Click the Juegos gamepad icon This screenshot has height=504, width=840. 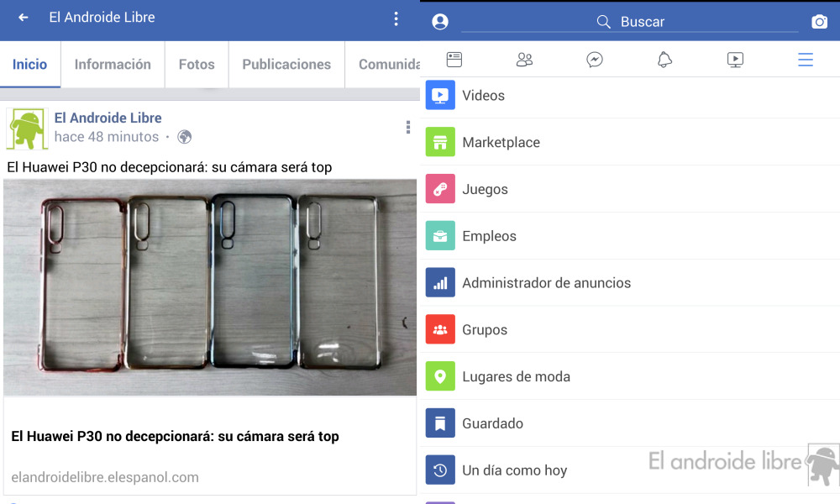[440, 188]
